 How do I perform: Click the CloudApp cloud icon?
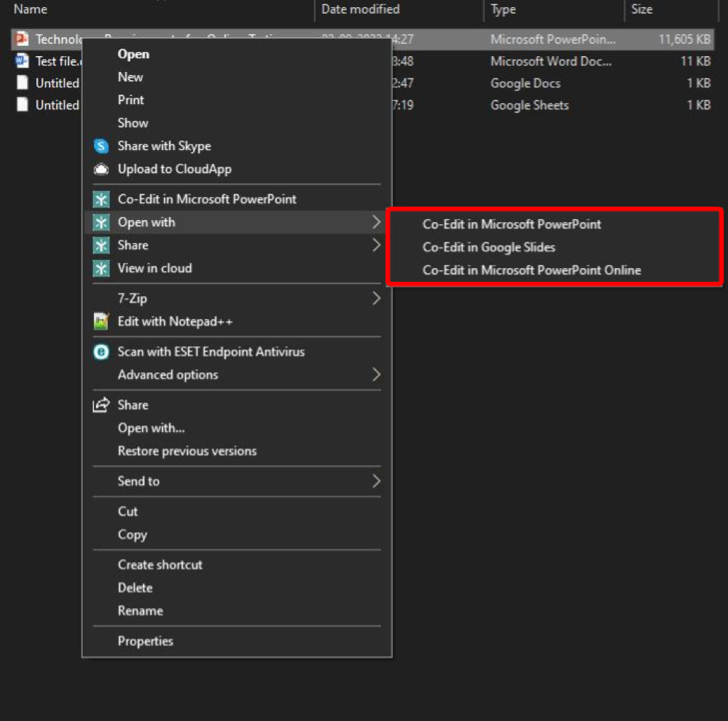pyautogui.click(x=100, y=169)
